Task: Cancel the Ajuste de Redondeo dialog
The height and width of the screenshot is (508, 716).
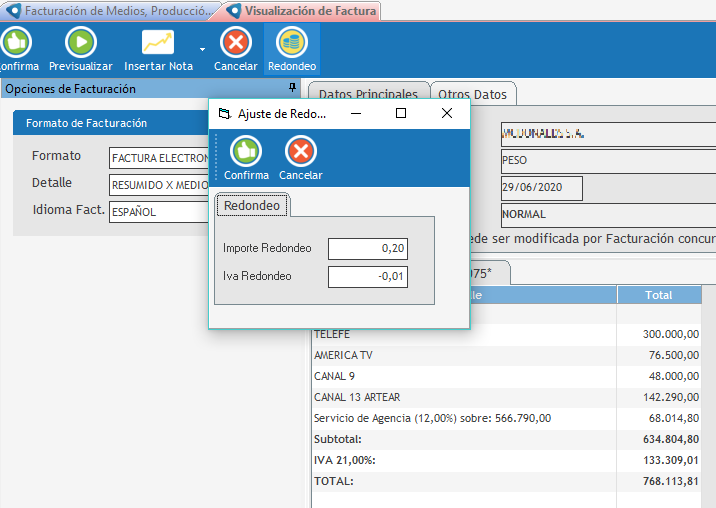Action: click(301, 152)
